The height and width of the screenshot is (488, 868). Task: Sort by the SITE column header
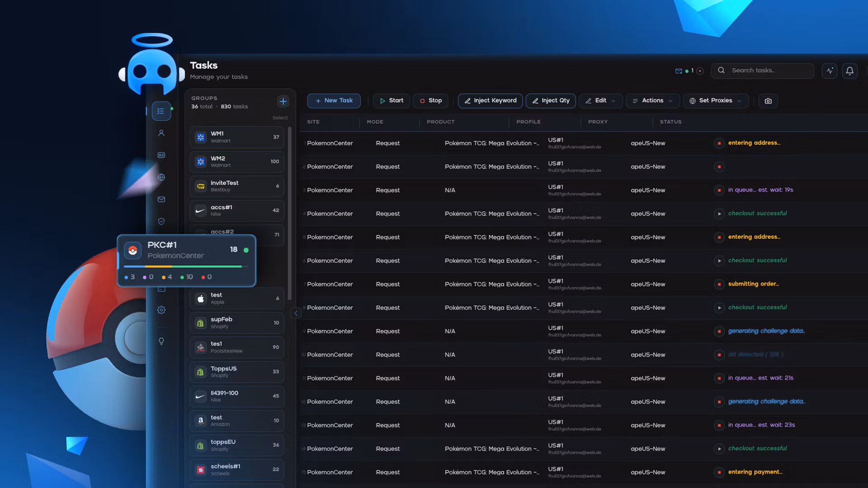coord(313,122)
